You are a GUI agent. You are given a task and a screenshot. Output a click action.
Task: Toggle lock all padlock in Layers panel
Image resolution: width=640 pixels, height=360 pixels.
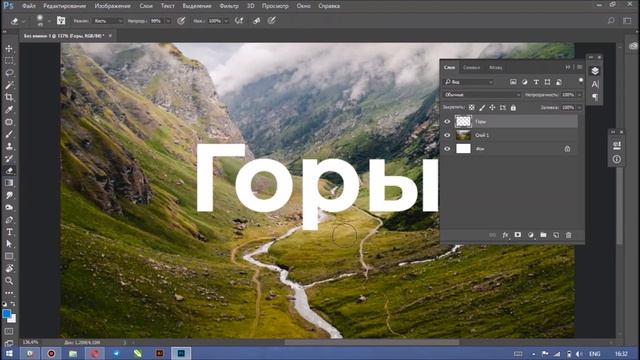click(513, 108)
